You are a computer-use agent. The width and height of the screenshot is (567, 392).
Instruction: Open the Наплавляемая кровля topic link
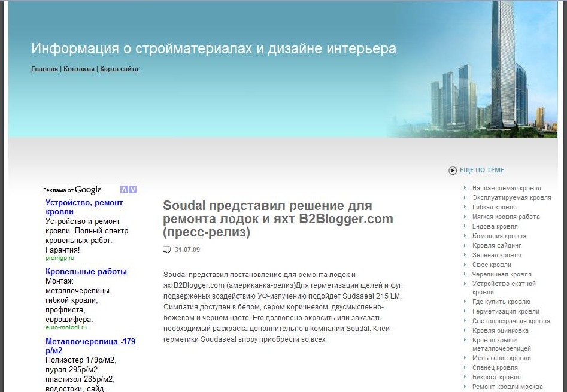coord(507,188)
